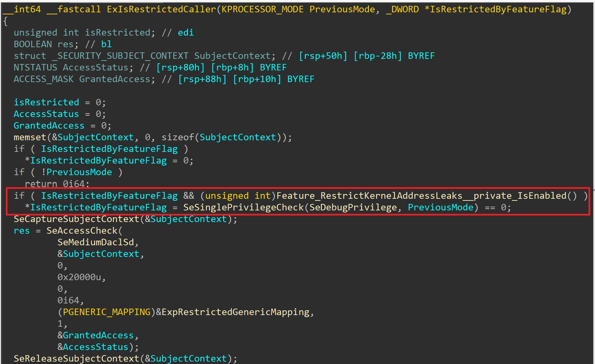
Task: Click the '[rsp+80h] [rbp+8h] BYREF' comment
Action: tap(221, 67)
